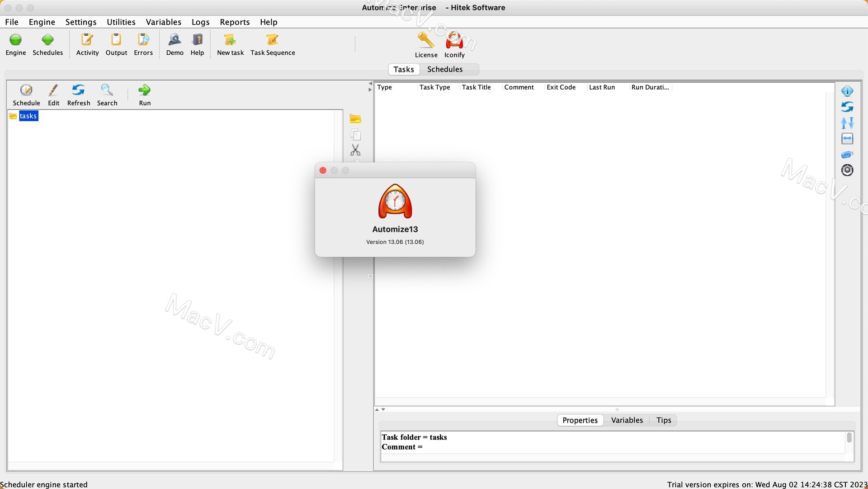
Task: Switch to the Schedules tab
Action: (x=445, y=69)
